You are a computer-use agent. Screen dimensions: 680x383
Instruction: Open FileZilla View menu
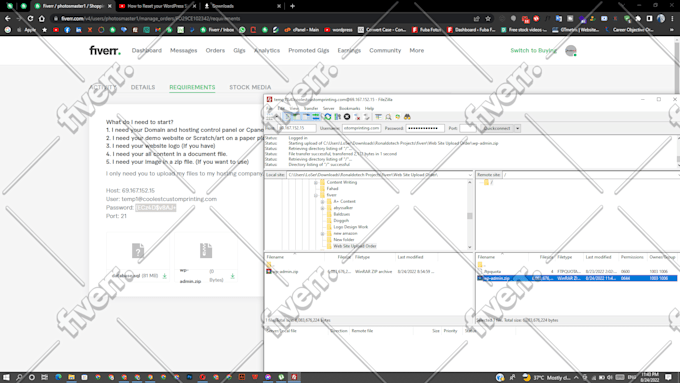coord(294,108)
